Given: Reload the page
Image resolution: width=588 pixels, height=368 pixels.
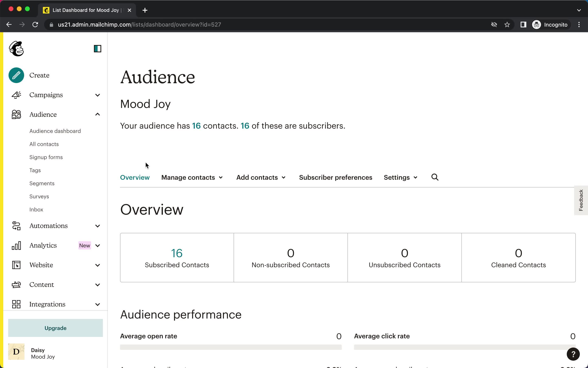Looking at the screenshot, I should 35,25.
